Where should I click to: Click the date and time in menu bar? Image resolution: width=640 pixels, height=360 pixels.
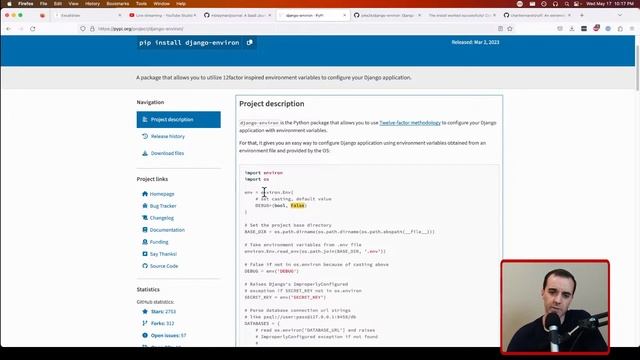point(610,4)
